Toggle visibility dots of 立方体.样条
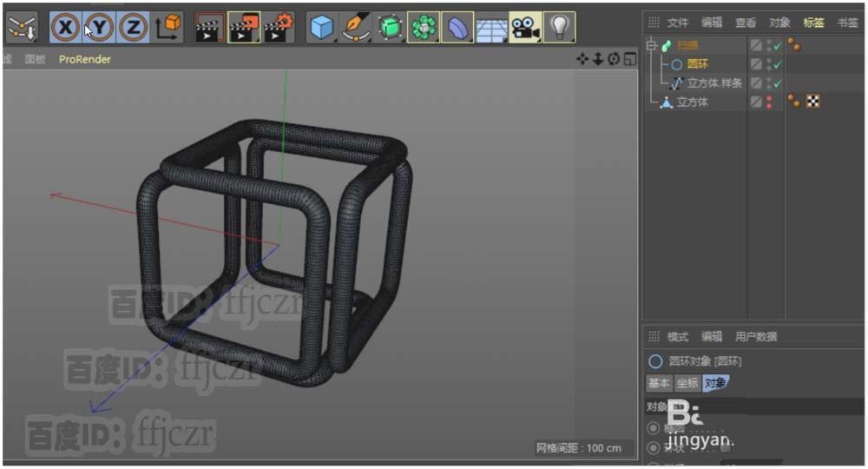 coord(769,83)
